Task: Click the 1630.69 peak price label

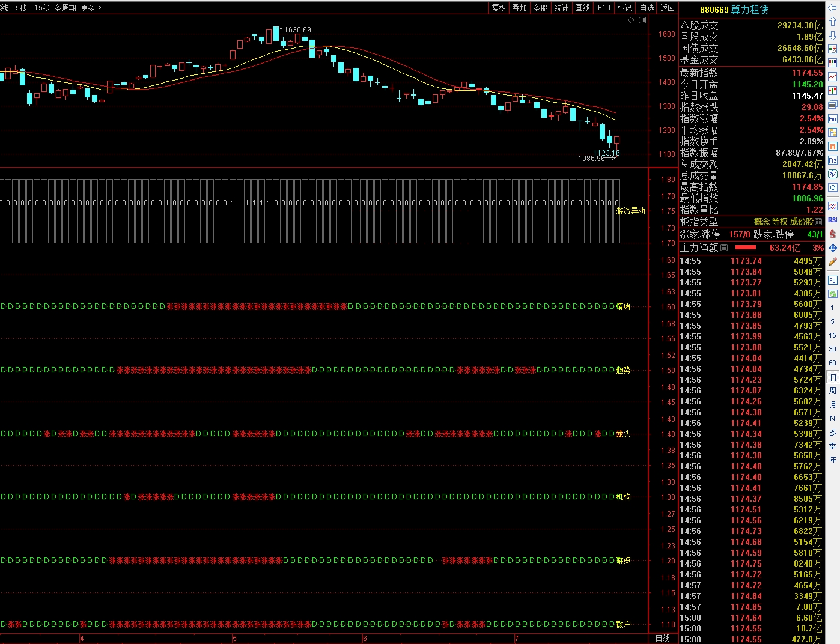Action: 297,29
